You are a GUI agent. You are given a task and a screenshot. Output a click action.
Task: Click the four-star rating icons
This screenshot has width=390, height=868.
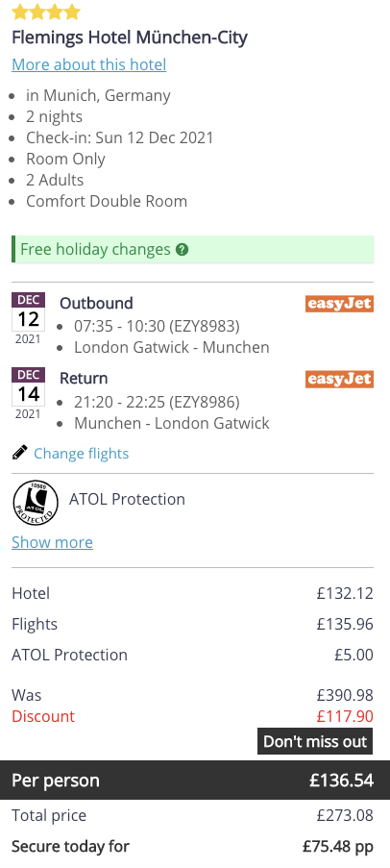(46, 12)
